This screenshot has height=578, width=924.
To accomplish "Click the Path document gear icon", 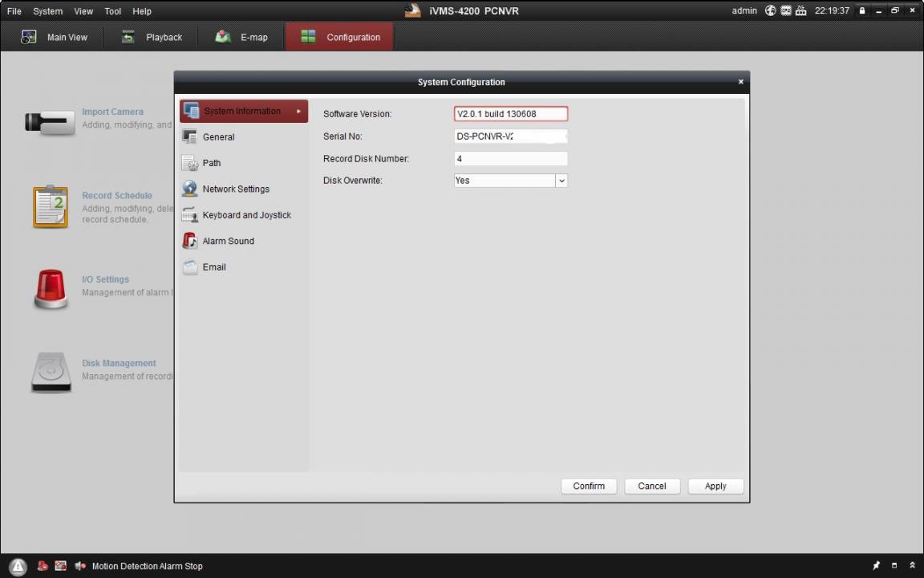I will coord(190,163).
